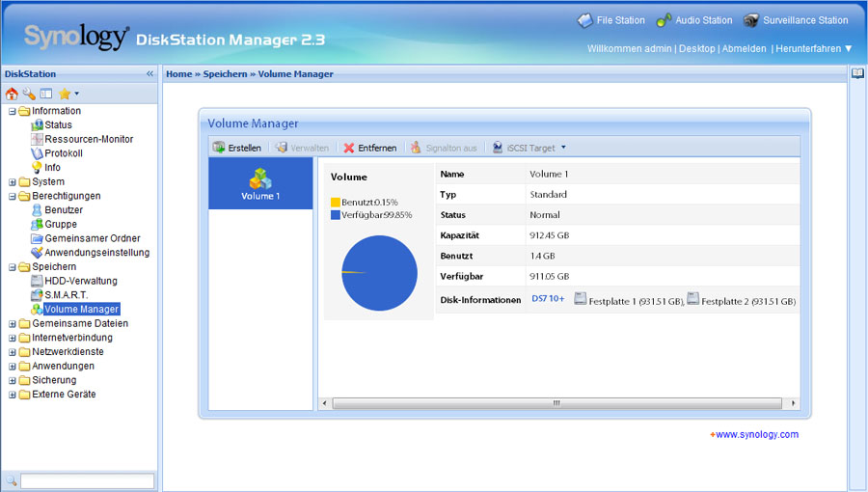
Task: Open the help book icon at the top right
Action: point(857,73)
